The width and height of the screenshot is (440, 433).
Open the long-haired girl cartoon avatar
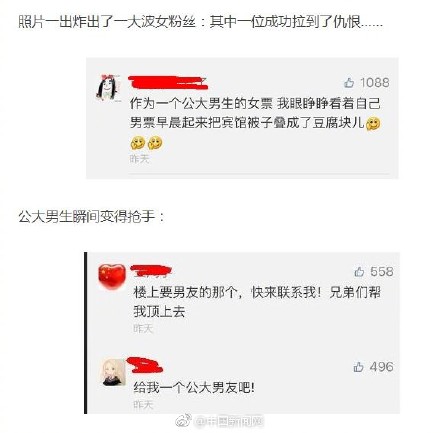pos(108,87)
